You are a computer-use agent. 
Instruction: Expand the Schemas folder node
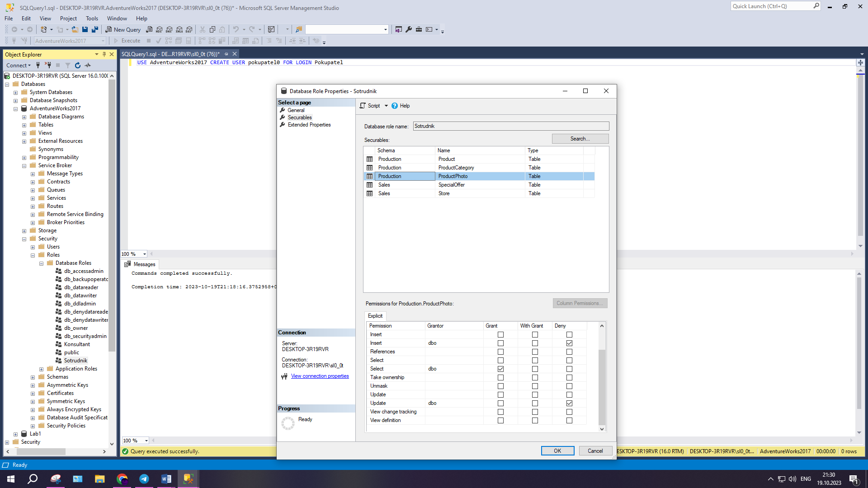pos(33,377)
